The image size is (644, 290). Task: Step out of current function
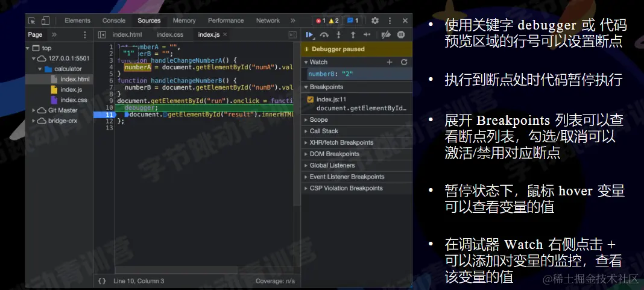click(x=353, y=35)
